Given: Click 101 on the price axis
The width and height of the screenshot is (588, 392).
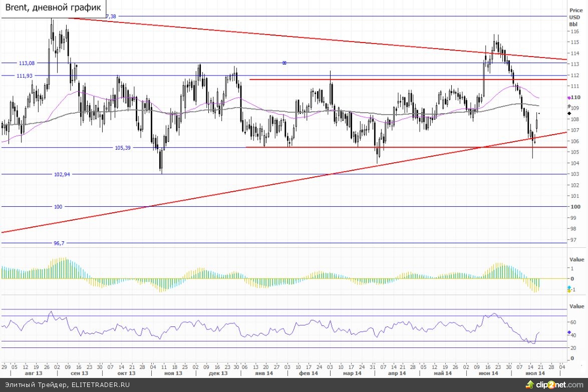Looking at the screenshot, I should pyautogui.click(x=574, y=196).
